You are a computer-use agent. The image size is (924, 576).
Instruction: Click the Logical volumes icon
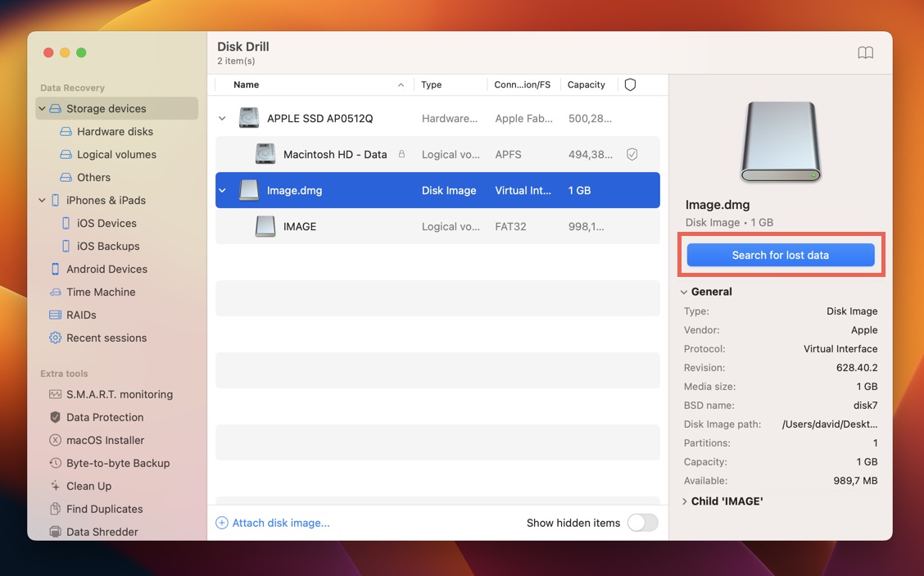pos(66,155)
